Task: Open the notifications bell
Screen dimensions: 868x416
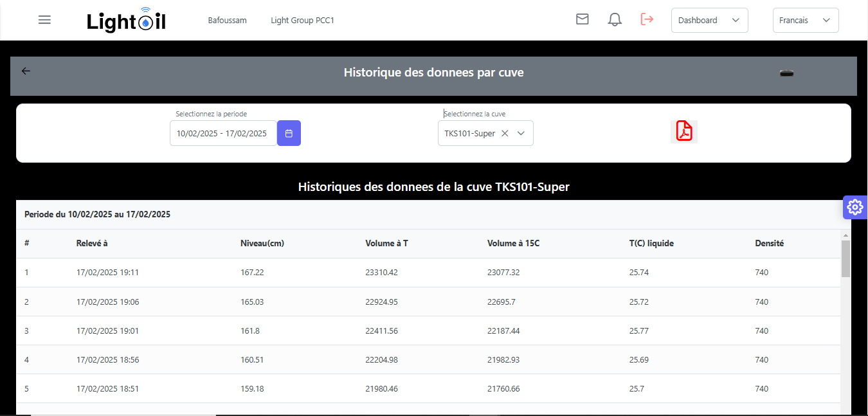Action: coord(615,20)
